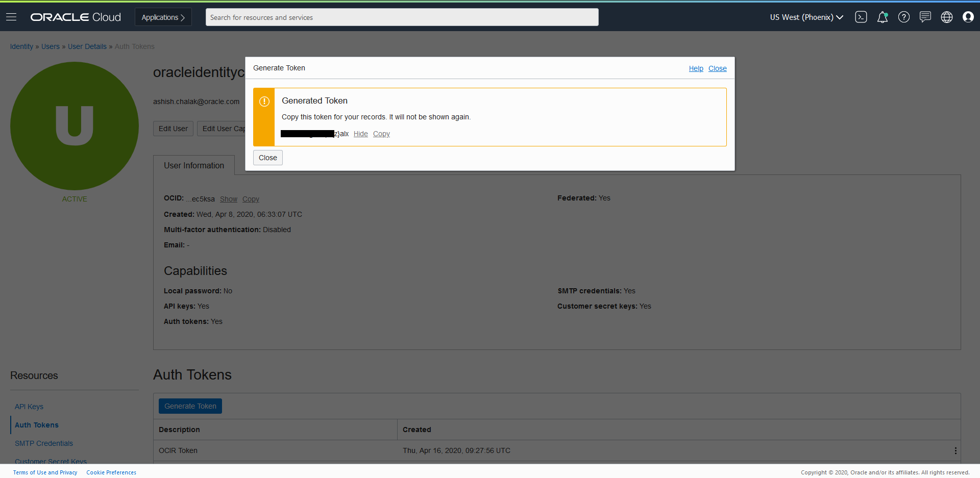Viewport: 980px width, 478px height.
Task: Go to Users breadcrumb
Action: click(x=51, y=46)
